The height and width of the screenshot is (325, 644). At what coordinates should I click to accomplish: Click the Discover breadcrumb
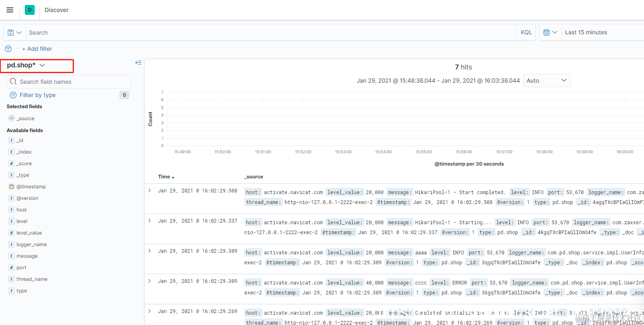coord(57,10)
